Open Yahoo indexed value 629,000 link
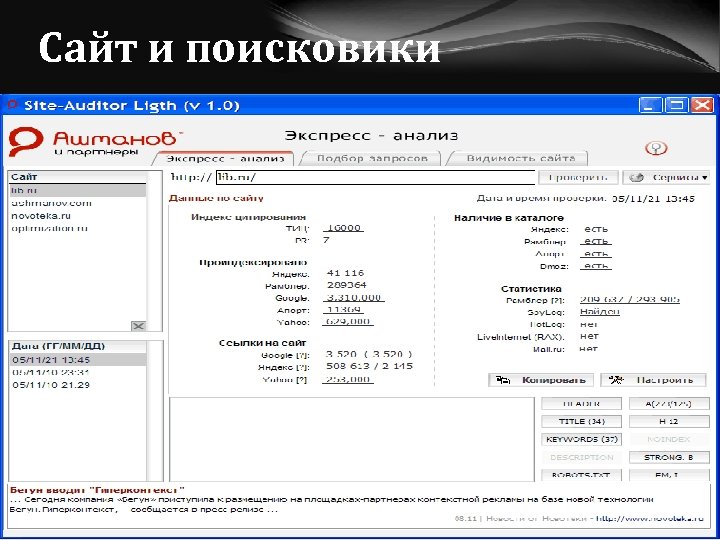The width and height of the screenshot is (720, 540). [x=348, y=321]
